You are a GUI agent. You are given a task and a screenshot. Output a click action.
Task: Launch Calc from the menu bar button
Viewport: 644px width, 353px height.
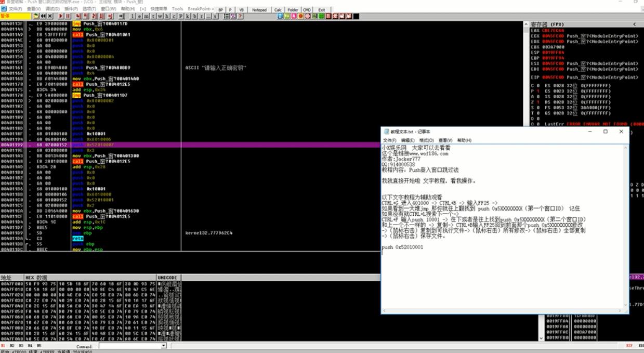pos(277,9)
